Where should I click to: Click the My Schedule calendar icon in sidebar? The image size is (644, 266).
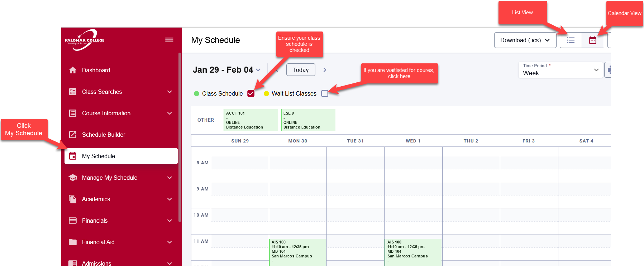point(73,156)
